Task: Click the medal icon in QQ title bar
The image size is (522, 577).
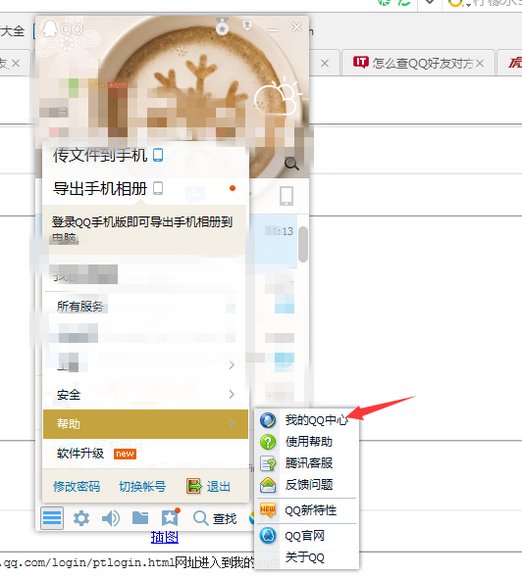Action: (x=222, y=26)
